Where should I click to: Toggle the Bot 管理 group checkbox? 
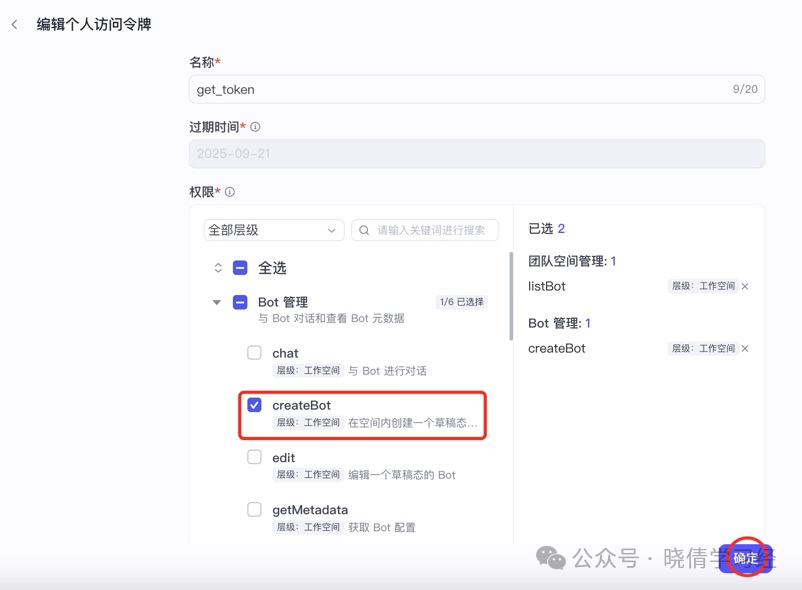(240, 302)
